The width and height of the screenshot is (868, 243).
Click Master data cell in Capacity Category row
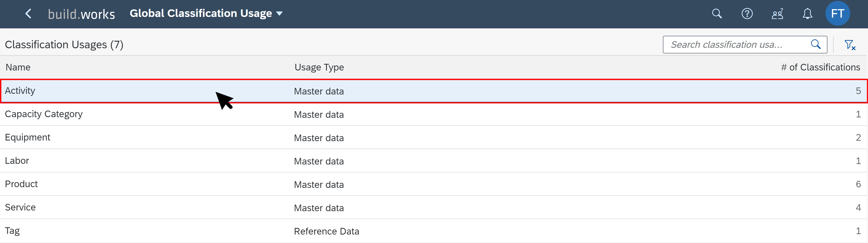point(319,115)
